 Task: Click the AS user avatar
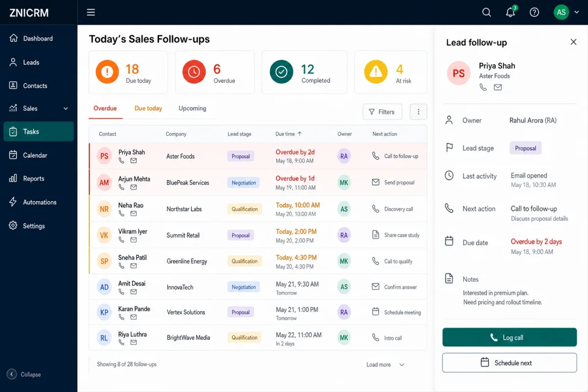[561, 12]
